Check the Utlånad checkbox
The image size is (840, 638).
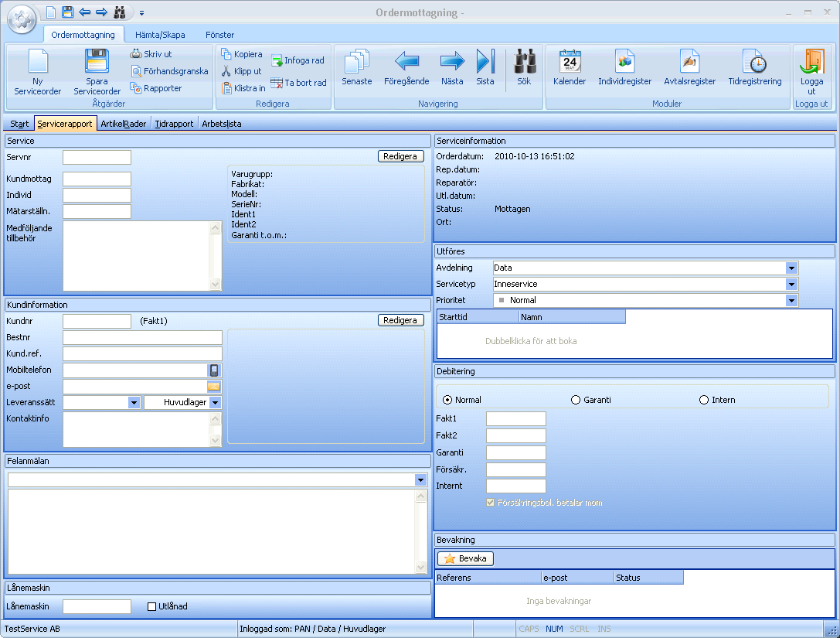pyautogui.click(x=152, y=606)
